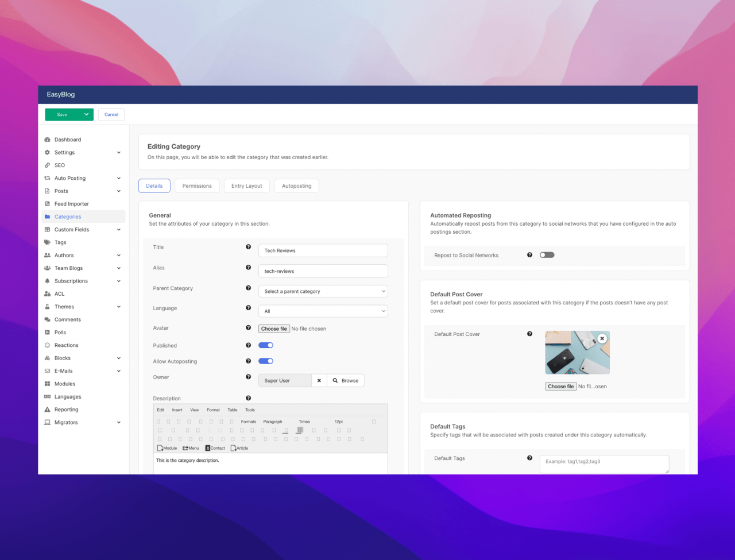Click the Default Tags input field
This screenshot has height=560, width=735.
(604, 464)
